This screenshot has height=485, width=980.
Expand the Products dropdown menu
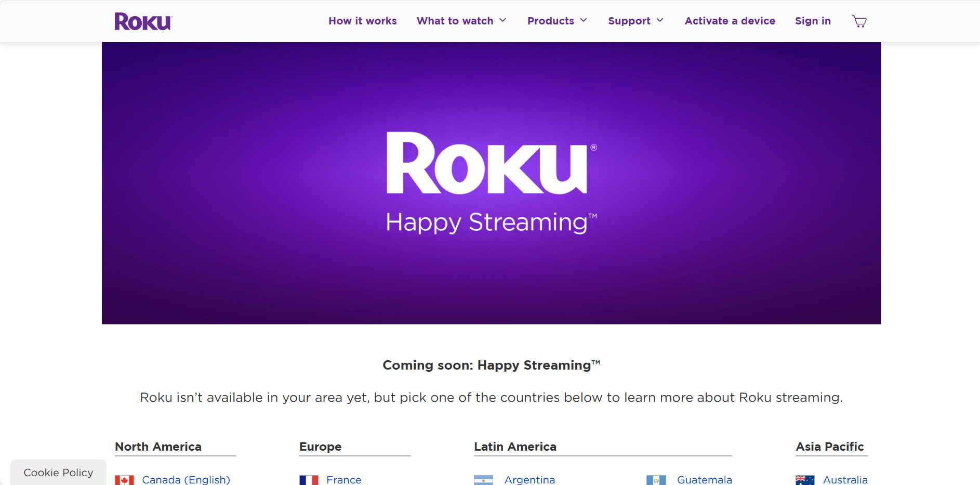point(557,21)
